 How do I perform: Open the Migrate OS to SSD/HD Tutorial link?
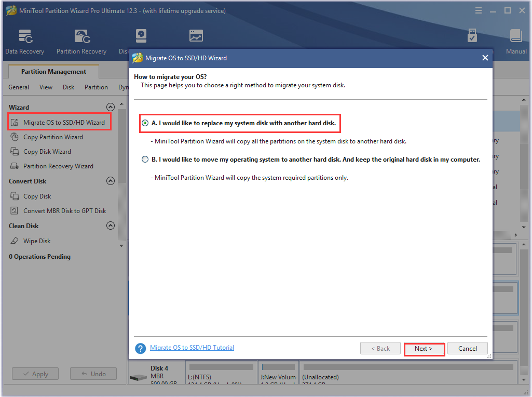(x=192, y=348)
